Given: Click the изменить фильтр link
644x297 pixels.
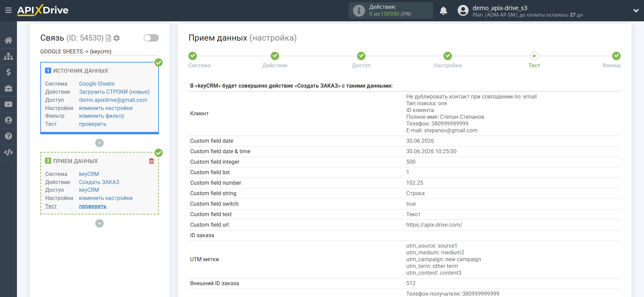Looking at the screenshot, I should click(x=102, y=116).
